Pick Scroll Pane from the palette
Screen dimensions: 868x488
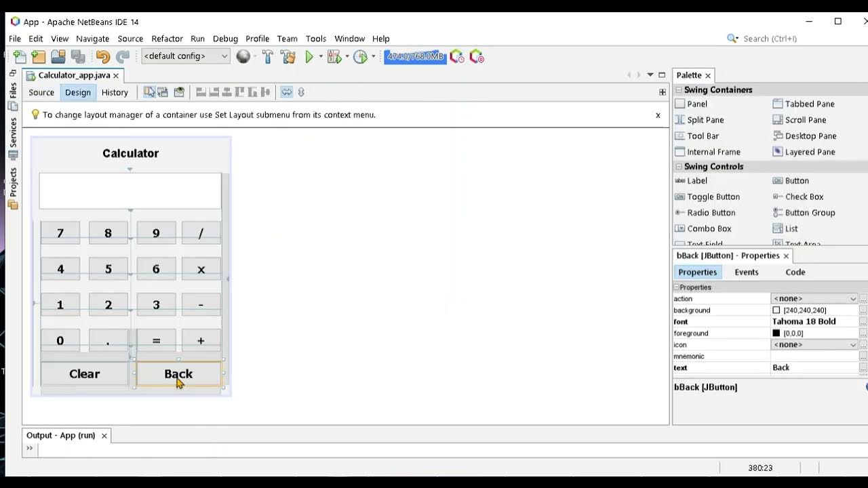[x=800, y=120]
